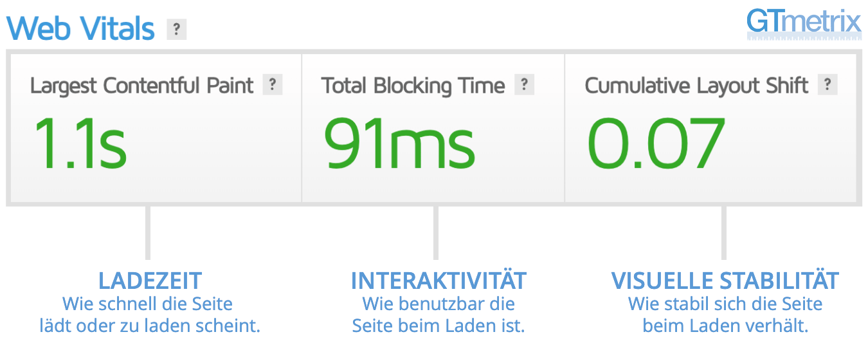Open help for Cumulative Layout Shift

pos(827,85)
